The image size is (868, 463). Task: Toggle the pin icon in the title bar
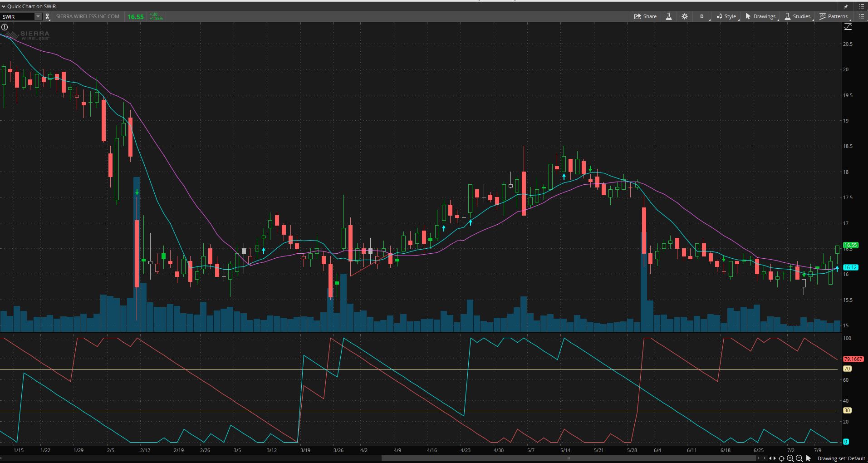(x=846, y=6)
